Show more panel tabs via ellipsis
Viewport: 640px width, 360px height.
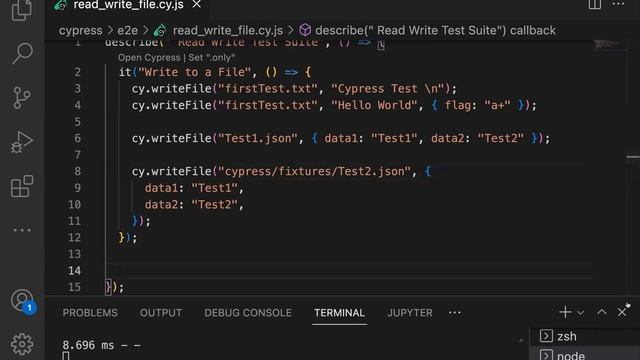pyautogui.click(x=455, y=313)
